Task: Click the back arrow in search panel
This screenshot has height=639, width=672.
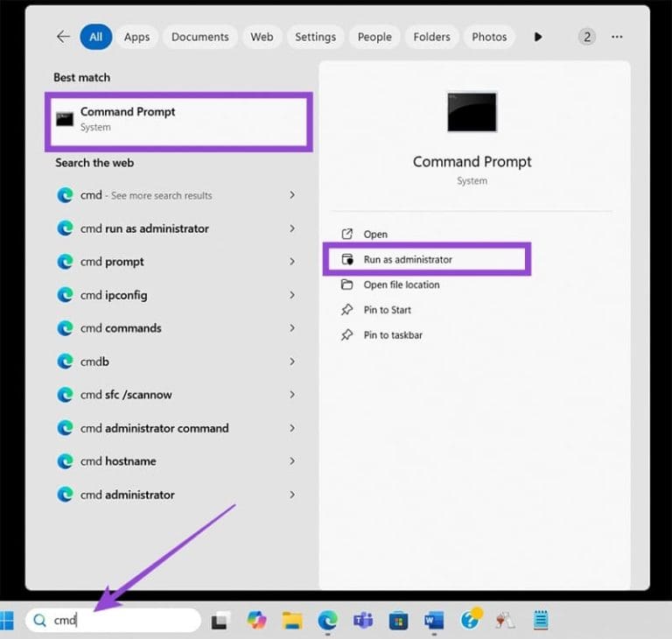Action: coord(63,37)
